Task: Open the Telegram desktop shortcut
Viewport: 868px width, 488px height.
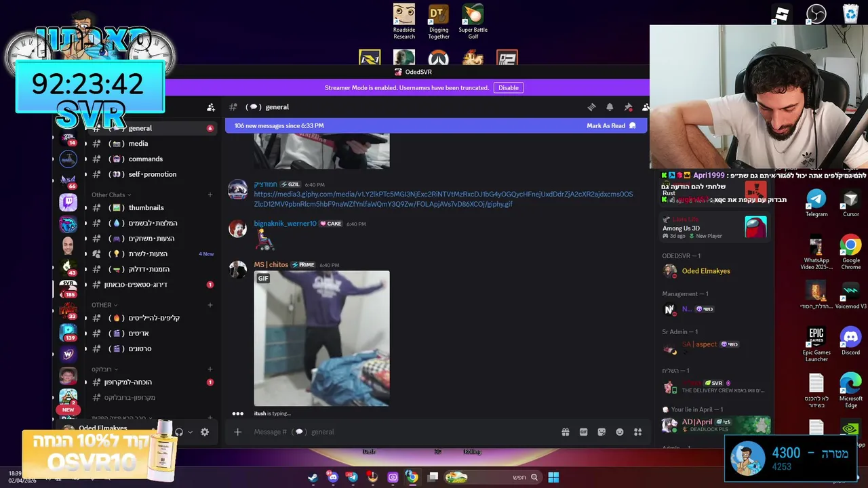Action: click(x=816, y=203)
